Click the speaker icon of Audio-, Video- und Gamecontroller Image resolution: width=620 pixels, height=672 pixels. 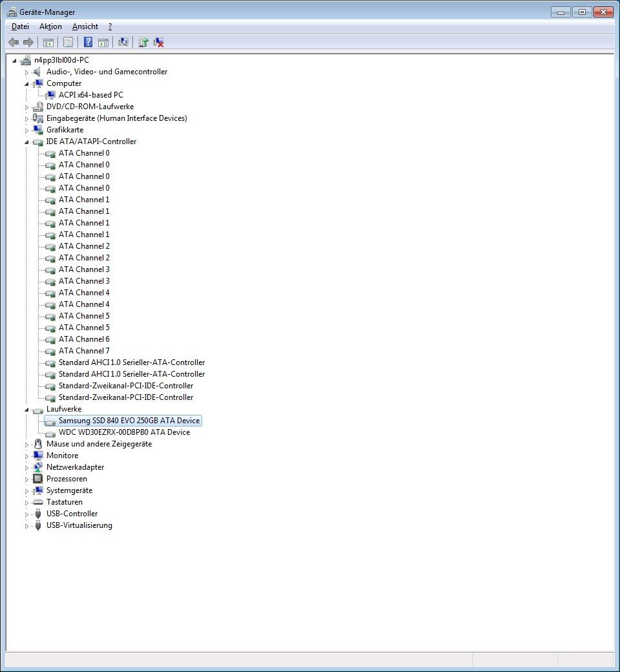[x=37, y=72]
